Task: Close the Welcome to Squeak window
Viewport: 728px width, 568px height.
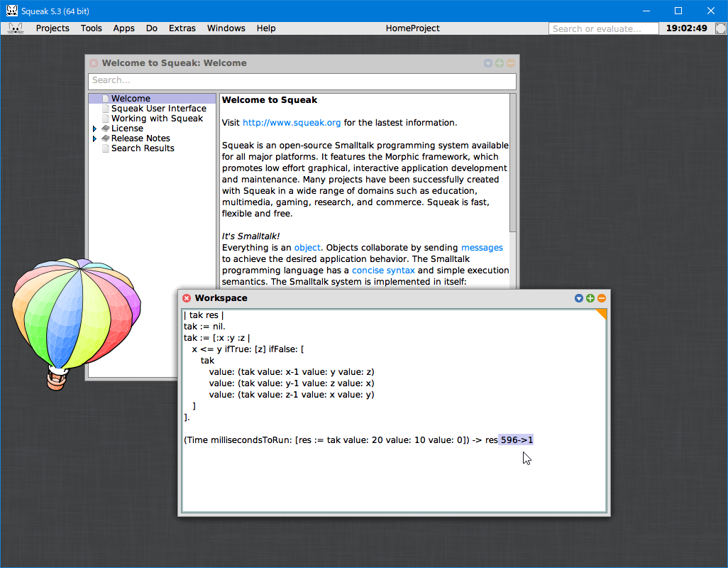Action: pos(94,63)
